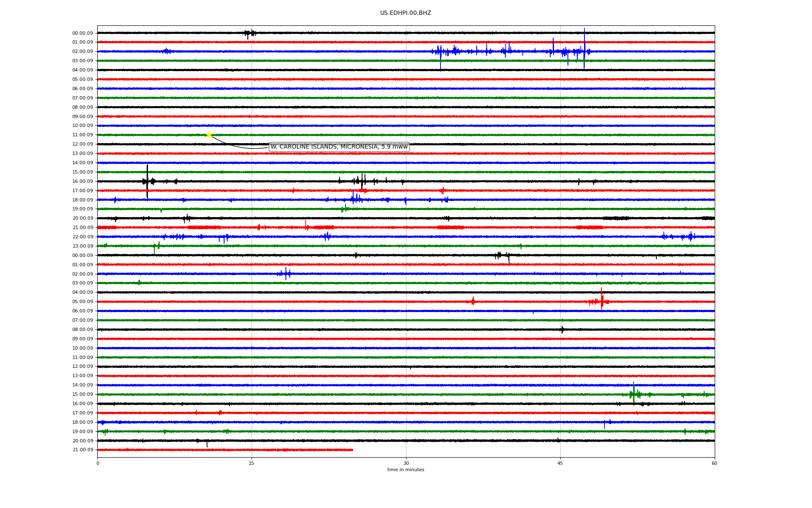Click the yellow star earthquake marker

209,135
